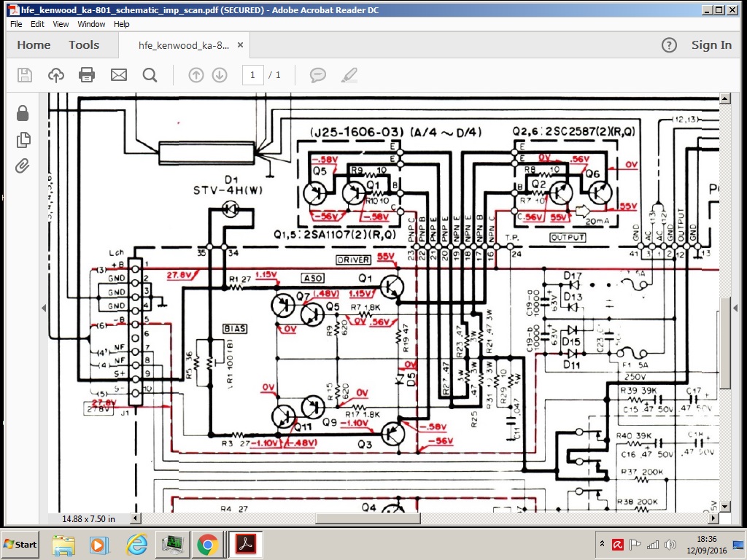Open the Windows Start button
This screenshot has height=560, width=747.
point(20,544)
